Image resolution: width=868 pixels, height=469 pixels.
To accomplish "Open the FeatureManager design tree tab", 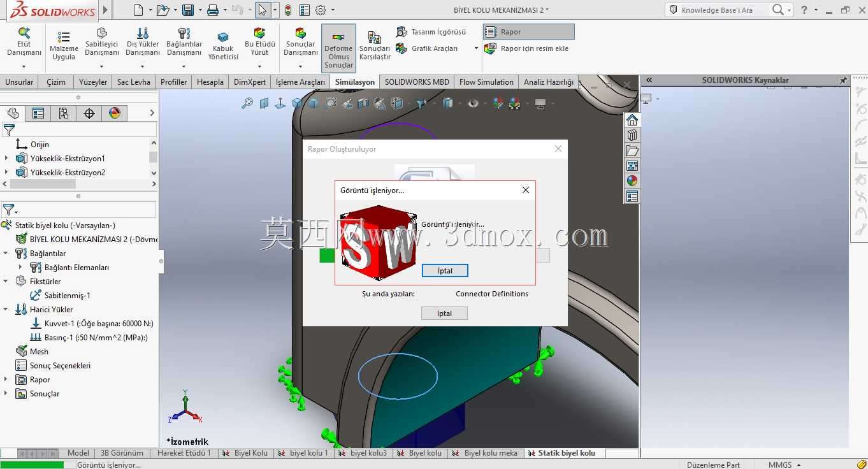I will pyautogui.click(x=13, y=113).
